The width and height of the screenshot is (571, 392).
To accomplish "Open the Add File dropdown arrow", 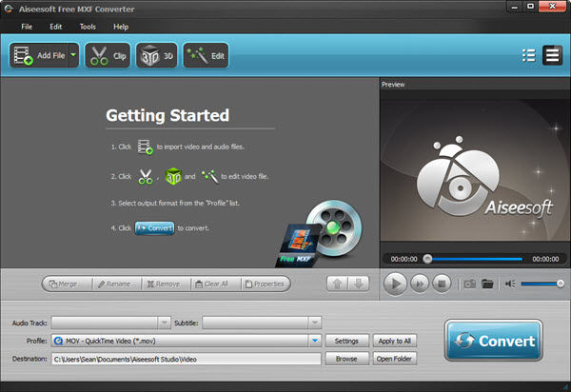I will pyautogui.click(x=73, y=55).
